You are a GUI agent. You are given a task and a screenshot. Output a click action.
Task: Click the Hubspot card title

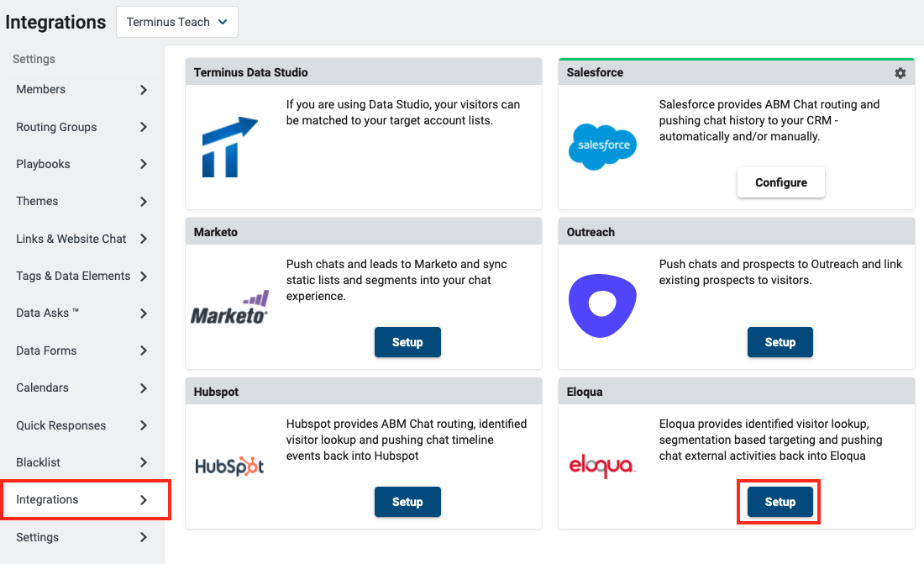(216, 392)
